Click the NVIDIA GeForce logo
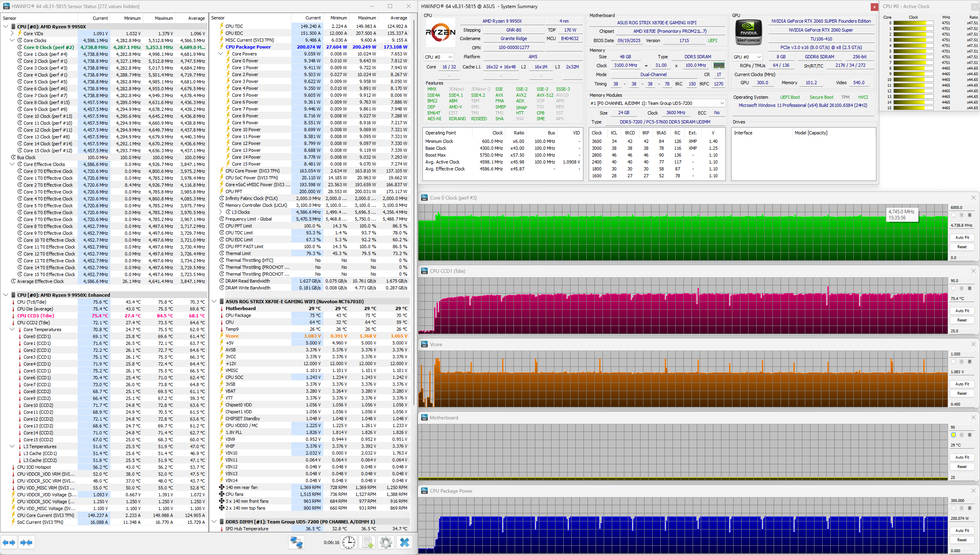 click(x=748, y=32)
